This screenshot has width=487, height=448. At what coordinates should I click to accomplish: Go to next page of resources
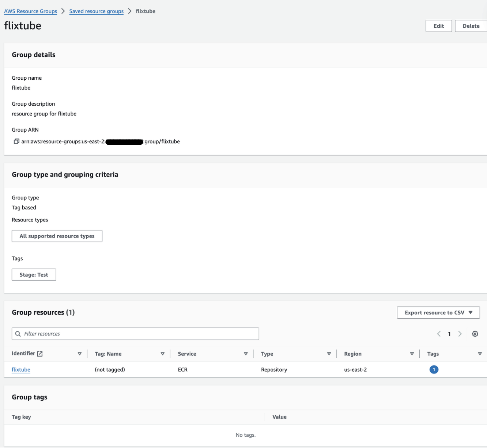click(460, 334)
